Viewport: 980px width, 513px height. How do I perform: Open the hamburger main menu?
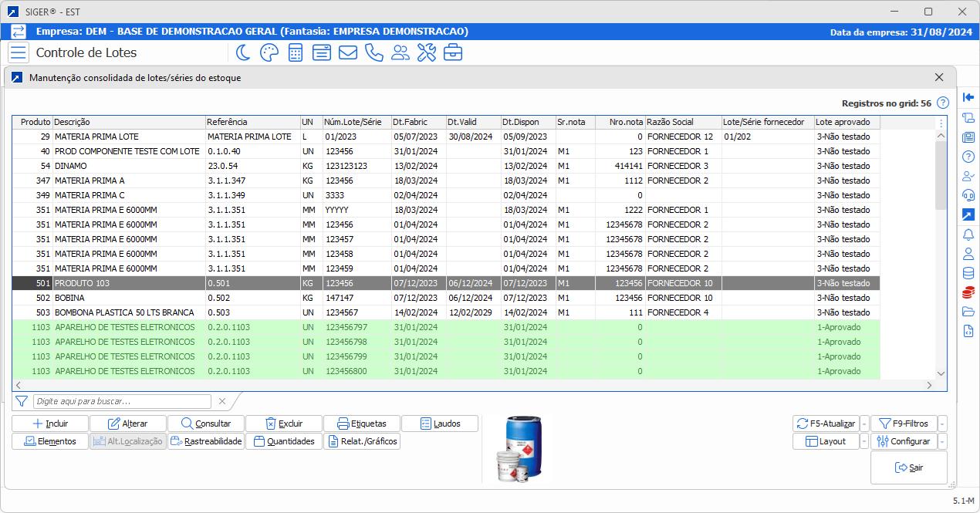(x=19, y=52)
